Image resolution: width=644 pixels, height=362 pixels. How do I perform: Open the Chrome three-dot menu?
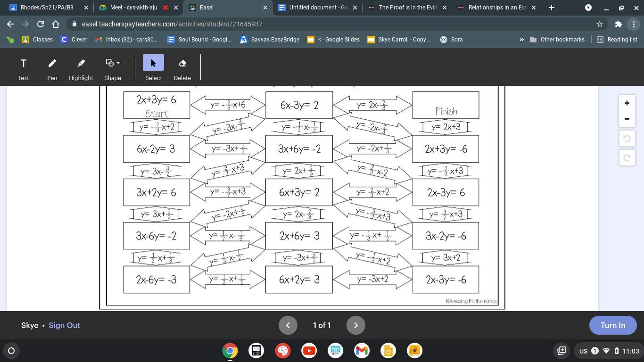(634, 24)
